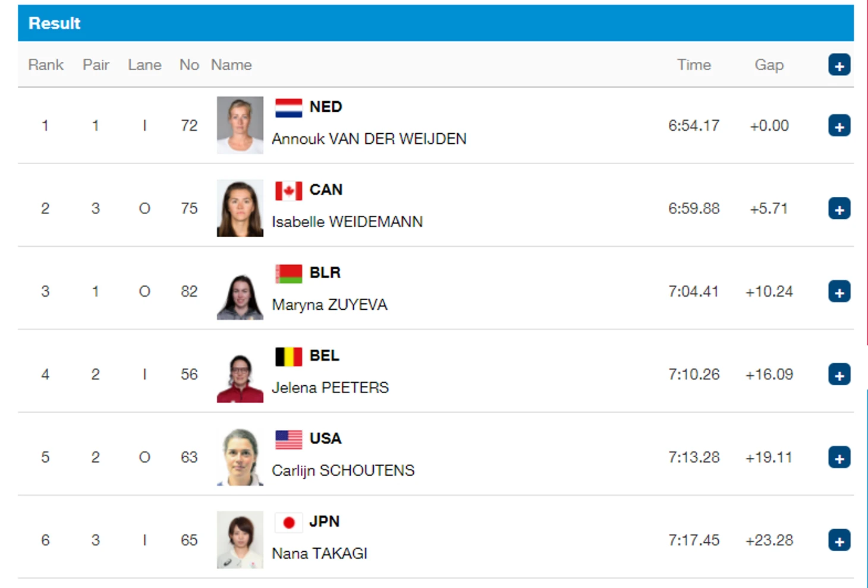
Task: Open Annouk VAN DER WEIJDEN's photo
Action: click(240, 125)
